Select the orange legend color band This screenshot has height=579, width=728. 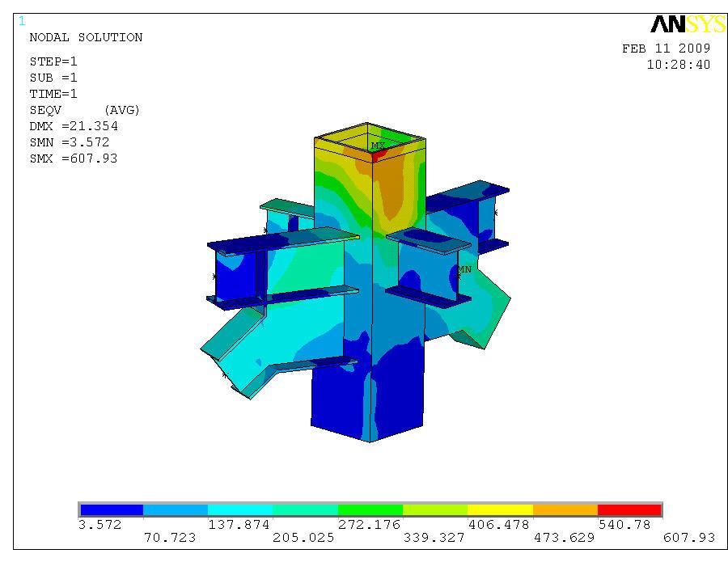point(565,509)
